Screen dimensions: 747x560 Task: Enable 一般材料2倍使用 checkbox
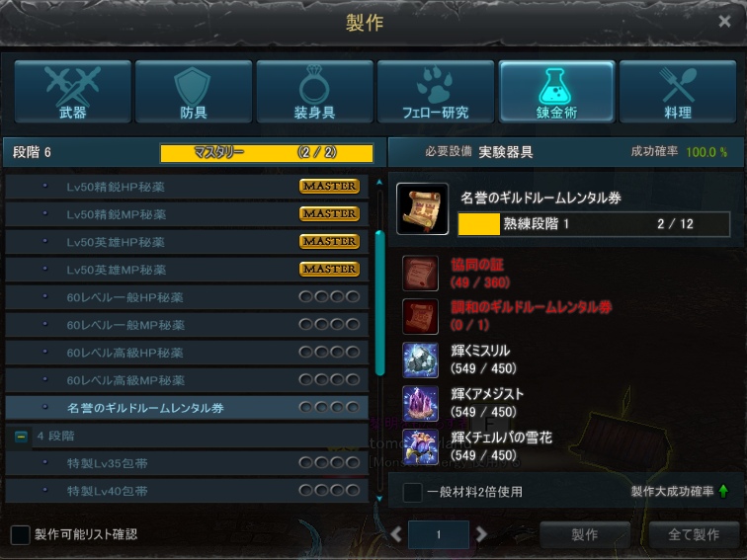point(412,492)
